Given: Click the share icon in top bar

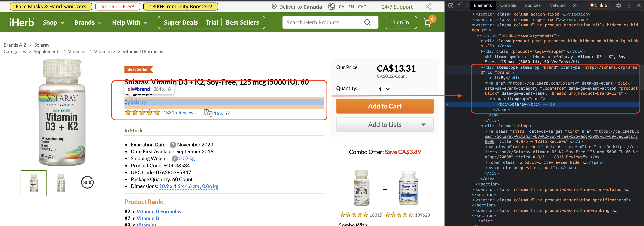Looking at the screenshot, I should [x=428, y=7].
